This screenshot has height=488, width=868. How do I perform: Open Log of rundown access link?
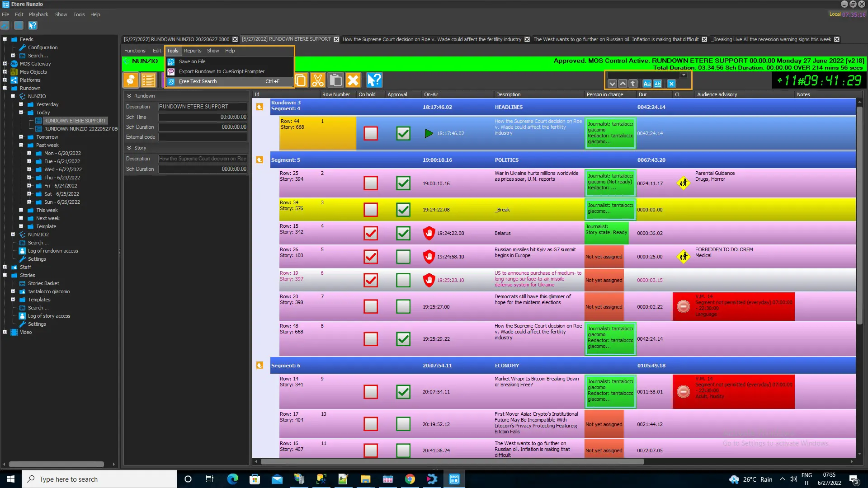coord(53,251)
